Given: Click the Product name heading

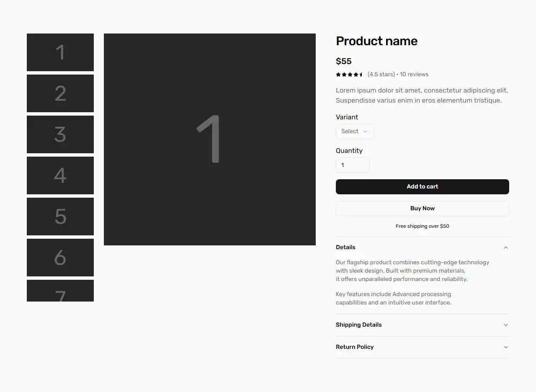Looking at the screenshot, I should click(x=376, y=41).
